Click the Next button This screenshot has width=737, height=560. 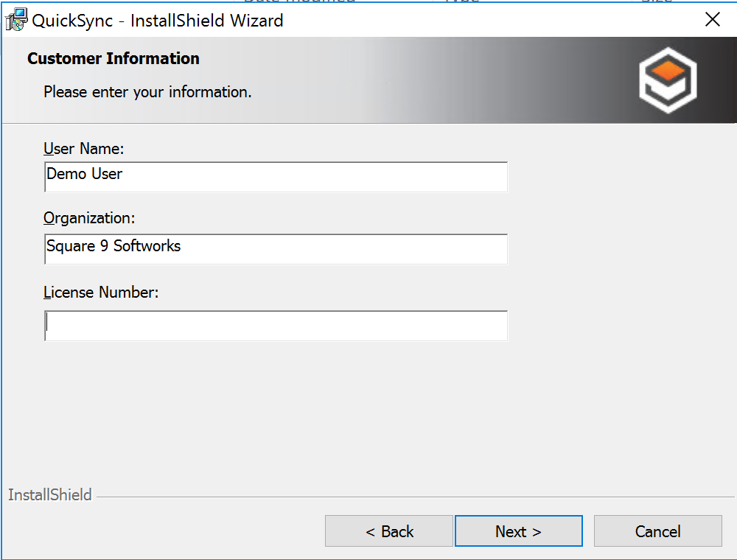click(x=518, y=531)
